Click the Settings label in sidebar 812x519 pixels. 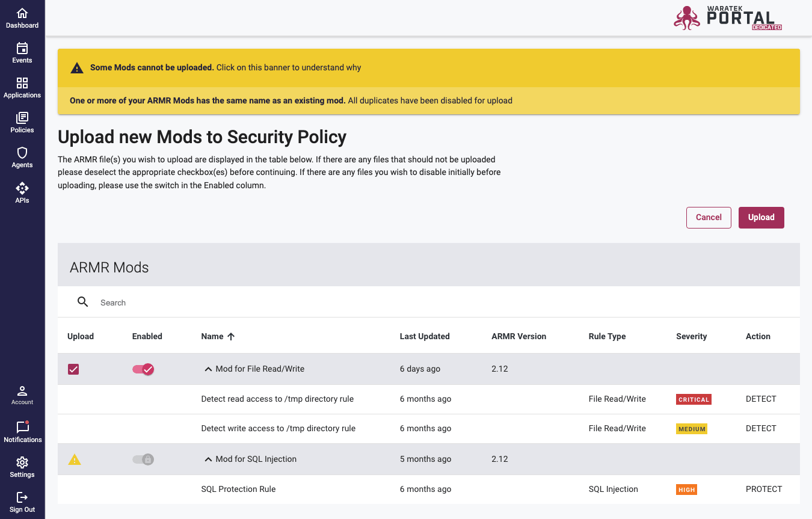(22, 474)
